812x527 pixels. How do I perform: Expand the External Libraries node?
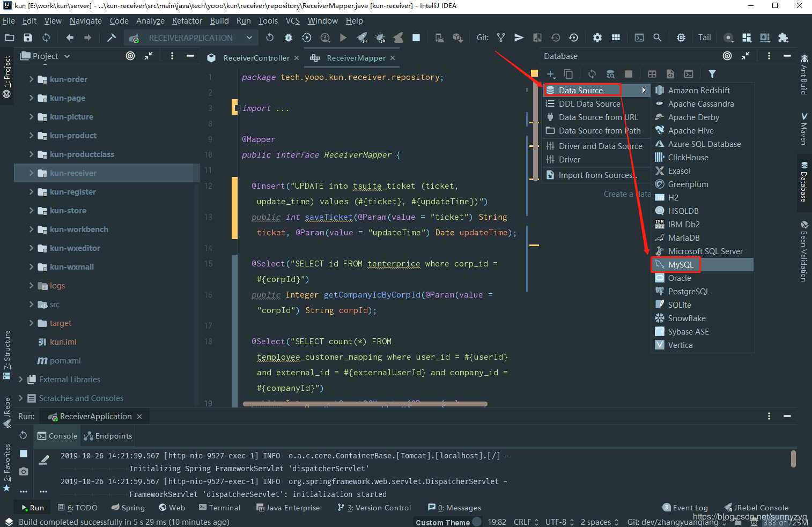pos(20,379)
